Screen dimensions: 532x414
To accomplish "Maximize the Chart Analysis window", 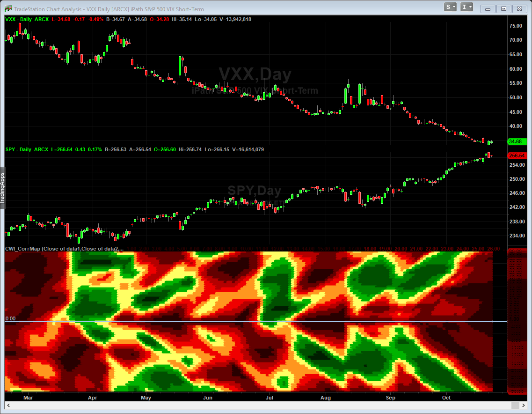I will click(x=503, y=8).
